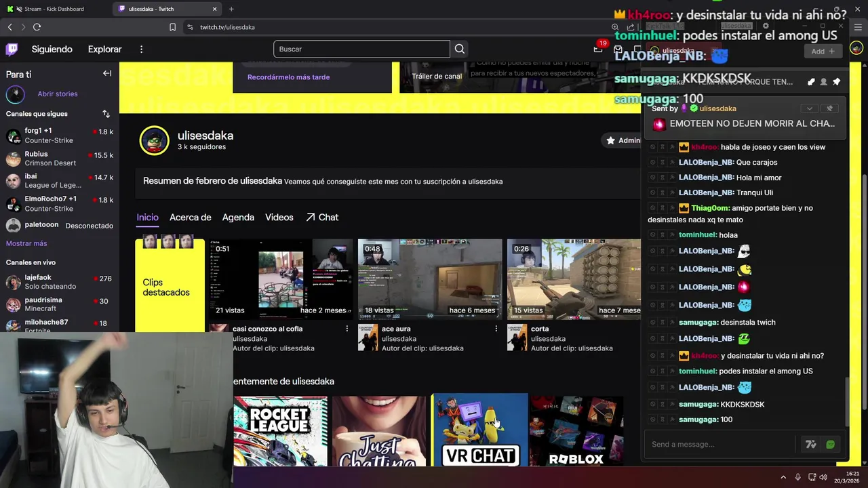Open paudrisima Minecraft channel

pyautogui.click(x=60, y=304)
